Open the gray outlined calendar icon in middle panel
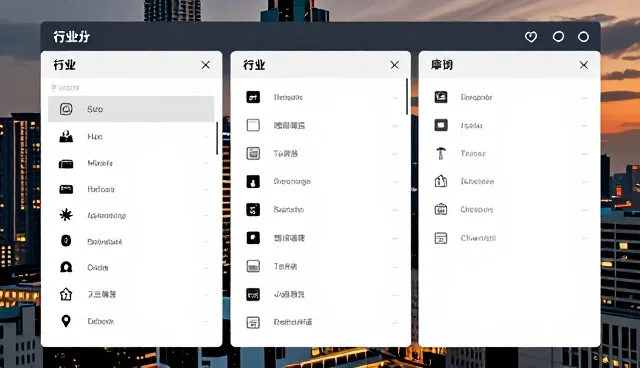The height and width of the screenshot is (368, 640). pos(253,153)
